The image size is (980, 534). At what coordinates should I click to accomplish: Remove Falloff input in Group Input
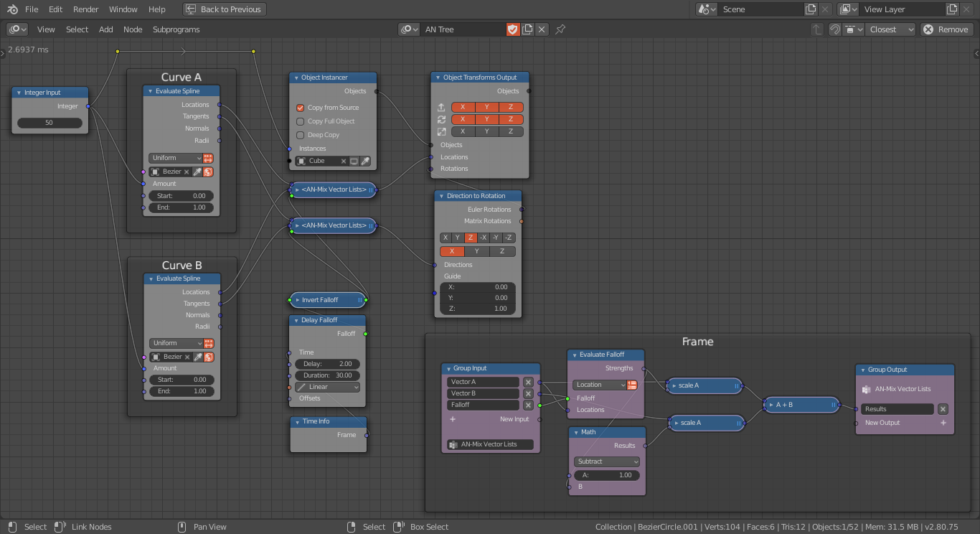(x=528, y=405)
